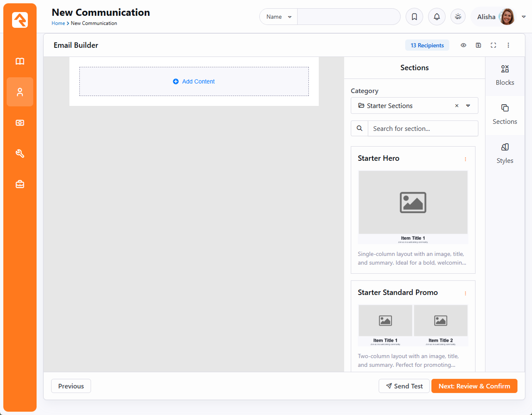Switch to the Styles tab
The width and height of the screenshot is (532, 415).
click(x=505, y=154)
